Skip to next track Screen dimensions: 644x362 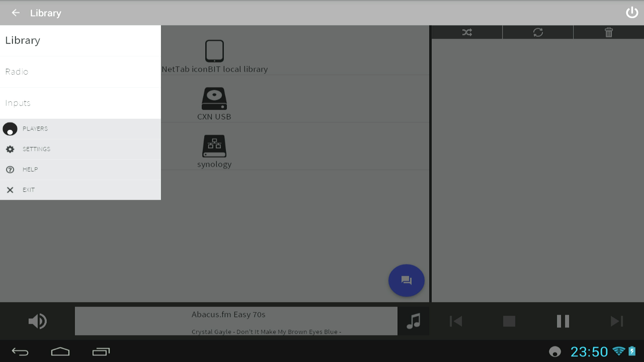pyautogui.click(x=616, y=321)
